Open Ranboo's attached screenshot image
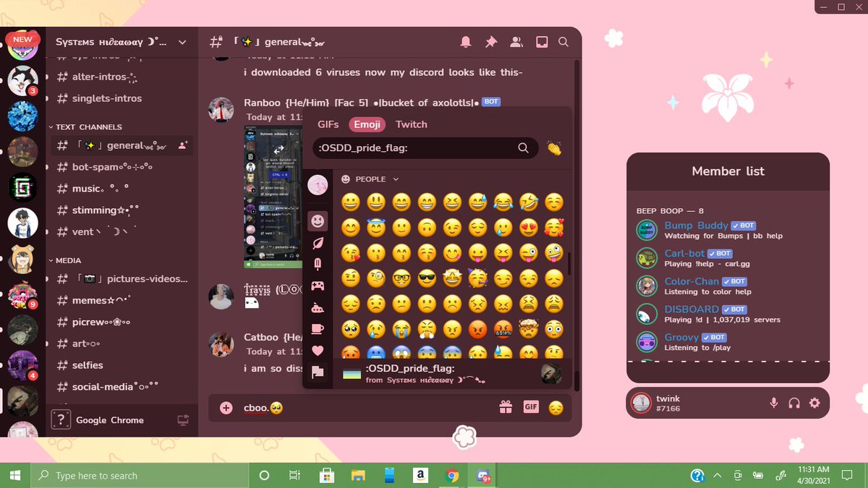The width and height of the screenshot is (868, 488). click(x=273, y=197)
